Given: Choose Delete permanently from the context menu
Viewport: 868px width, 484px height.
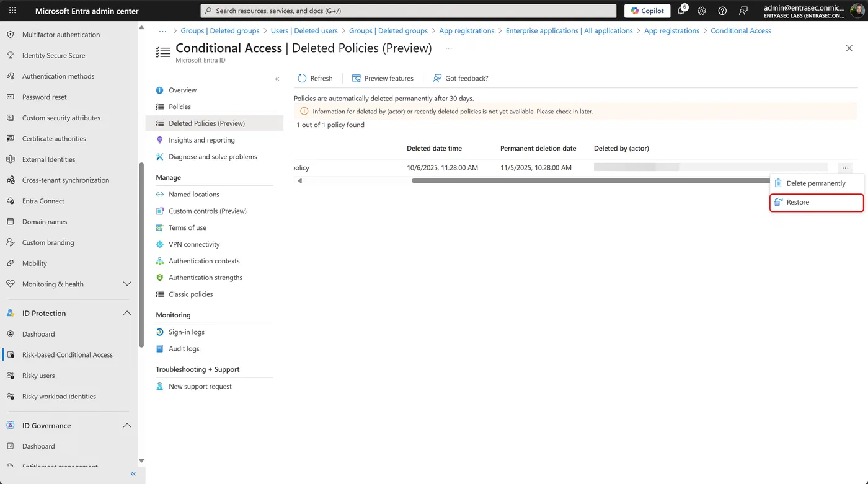Looking at the screenshot, I should coord(816,183).
